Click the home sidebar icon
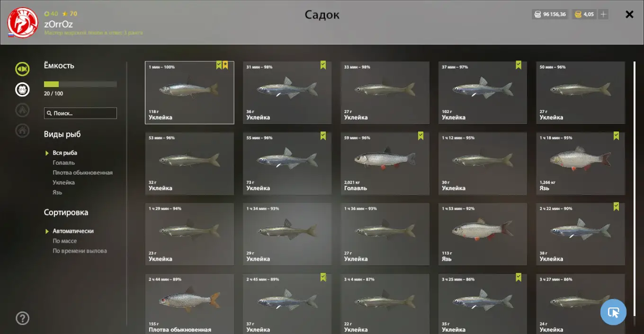The width and height of the screenshot is (644, 334). click(x=22, y=130)
